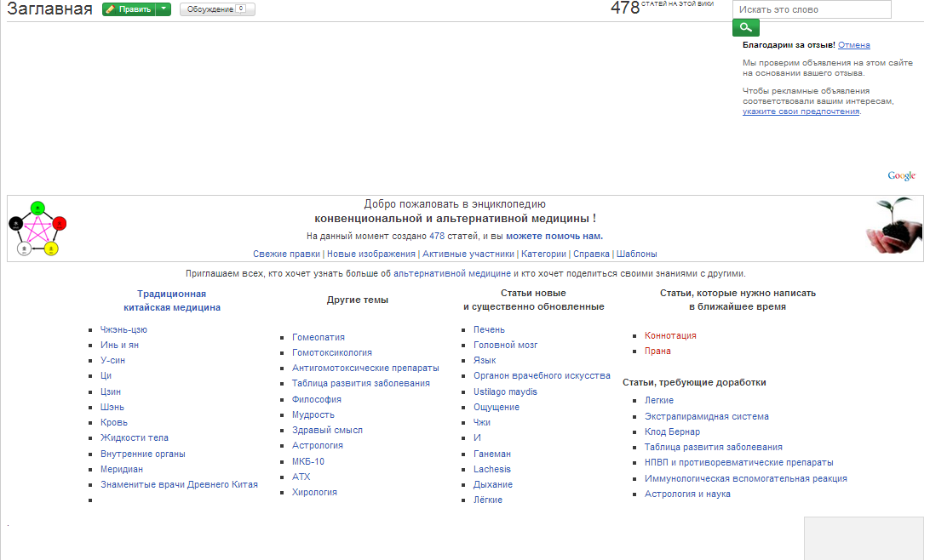
Task: Open the Ощущение article
Action: (x=497, y=407)
